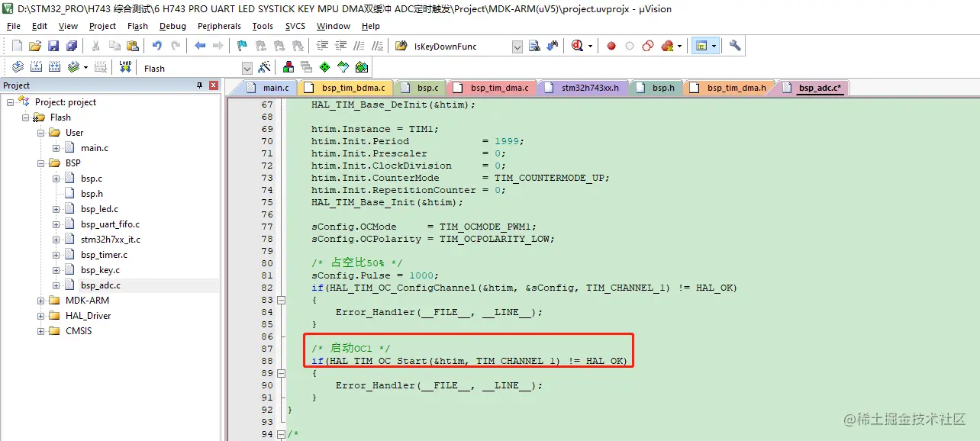
Task: Fold the code block at line 89
Action: (280, 373)
